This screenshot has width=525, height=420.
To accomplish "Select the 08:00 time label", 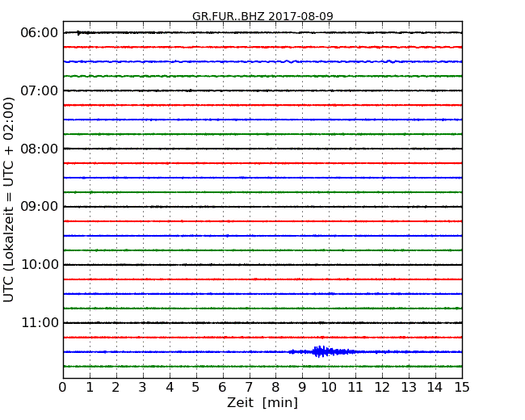I will point(40,149).
